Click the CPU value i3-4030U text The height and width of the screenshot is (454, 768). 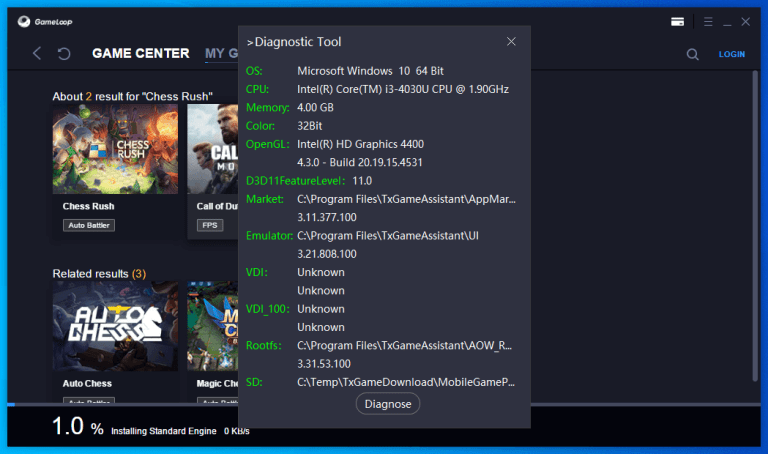click(x=403, y=89)
